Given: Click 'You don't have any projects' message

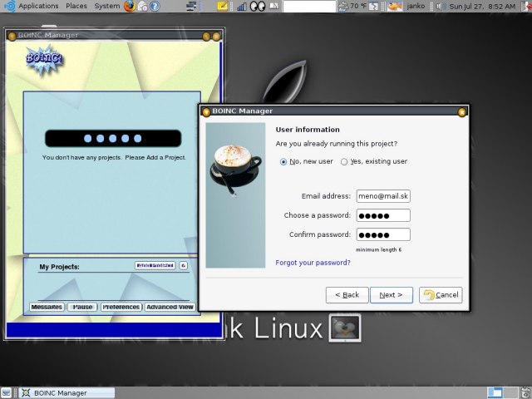Looking at the screenshot, I should (x=114, y=157).
